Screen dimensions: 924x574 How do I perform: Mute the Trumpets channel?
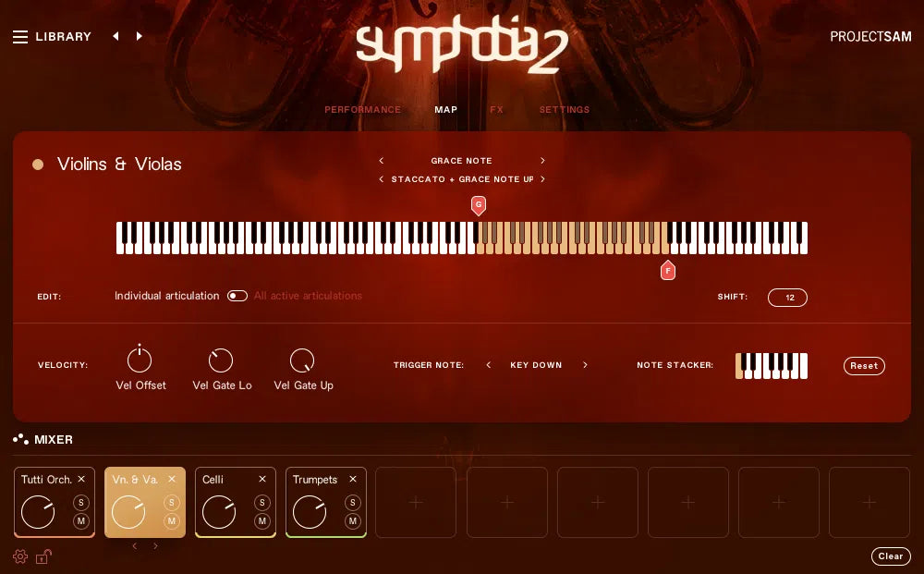(x=352, y=521)
